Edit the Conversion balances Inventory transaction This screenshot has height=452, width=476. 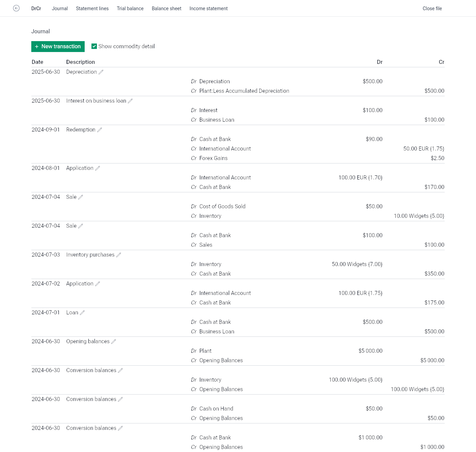coord(120,370)
